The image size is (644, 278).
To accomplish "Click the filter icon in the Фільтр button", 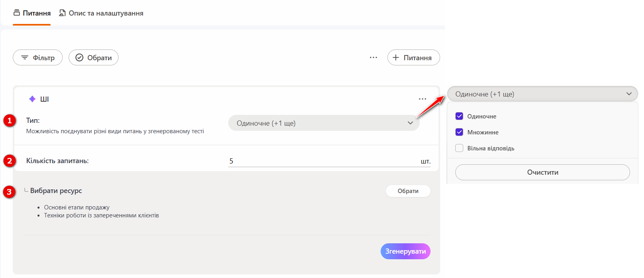I will (x=25, y=58).
